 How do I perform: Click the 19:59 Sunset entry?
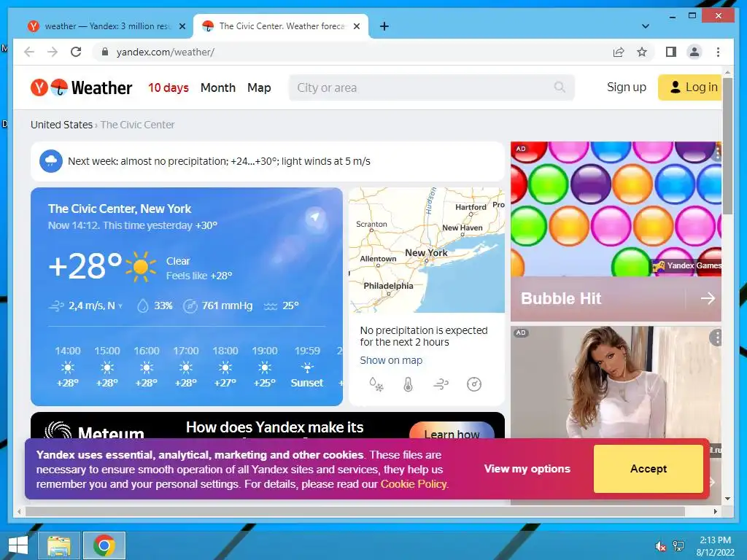pyautogui.click(x=307, y=367)
